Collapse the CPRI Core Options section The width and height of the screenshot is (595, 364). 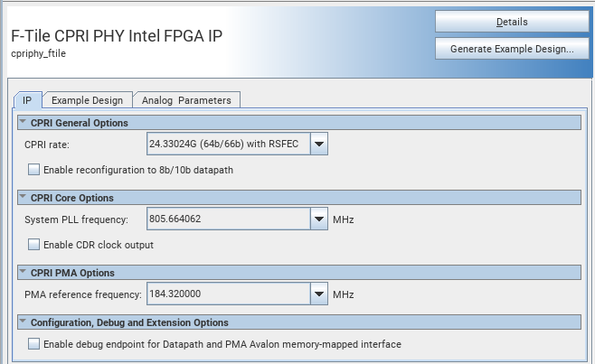[23, 198]
